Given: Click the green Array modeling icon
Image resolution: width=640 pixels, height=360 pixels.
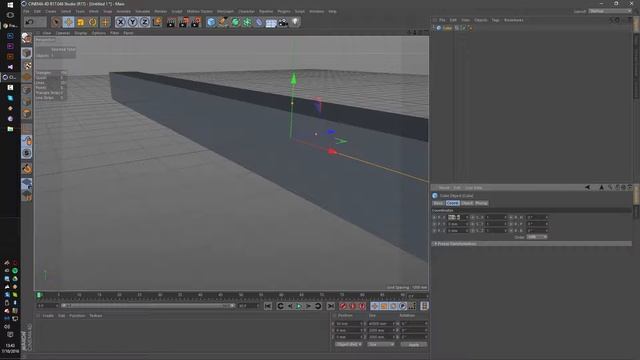Looking at the screenshot, I should pos(247,22).
